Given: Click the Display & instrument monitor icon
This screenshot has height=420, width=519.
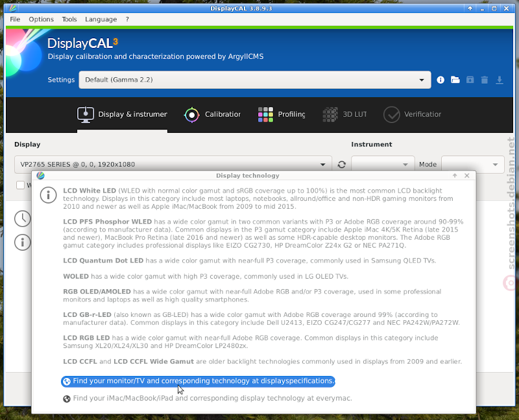Looking at the screenshot, I should 86,115.
